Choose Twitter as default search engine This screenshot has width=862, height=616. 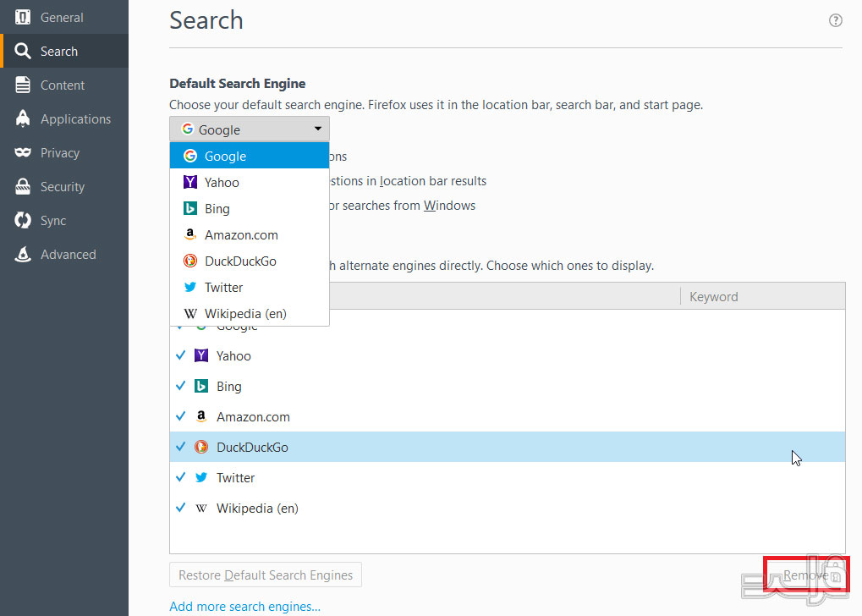tap(250, 287)
